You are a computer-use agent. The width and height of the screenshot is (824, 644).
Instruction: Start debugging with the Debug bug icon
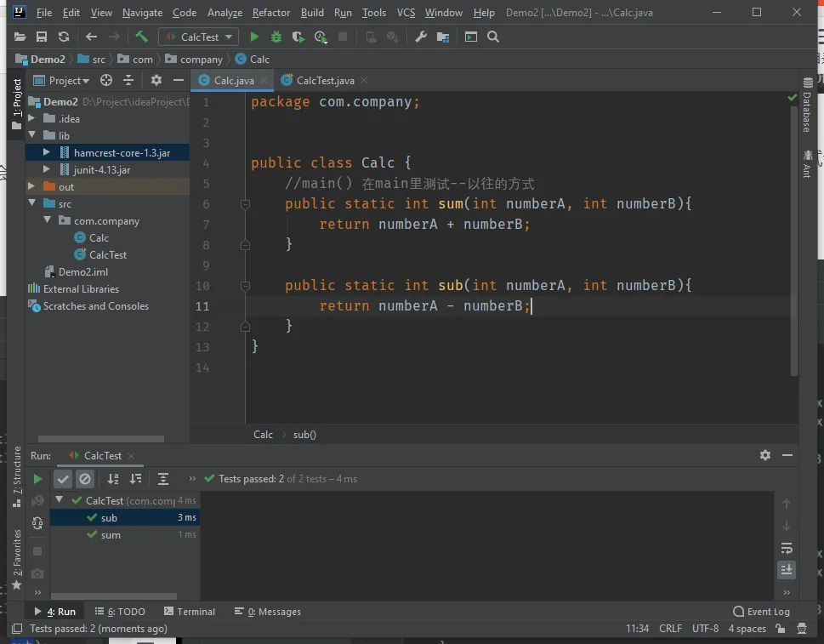276,37
